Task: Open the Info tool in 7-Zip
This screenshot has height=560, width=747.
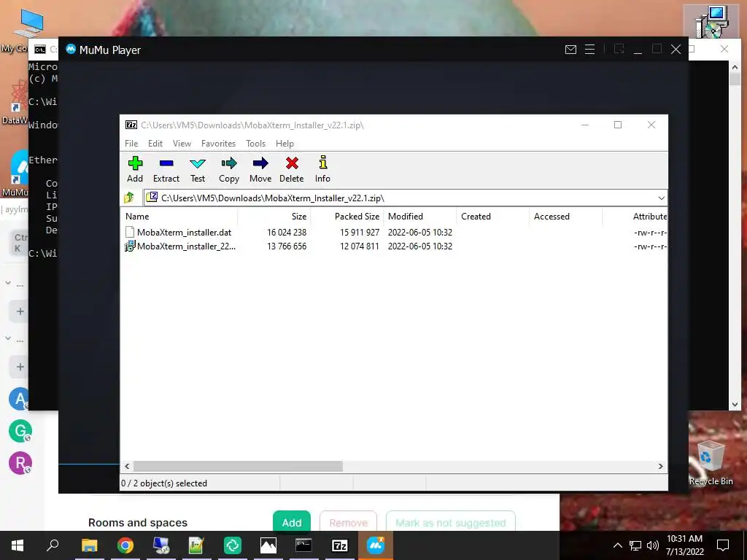Action: click(322, 169)
